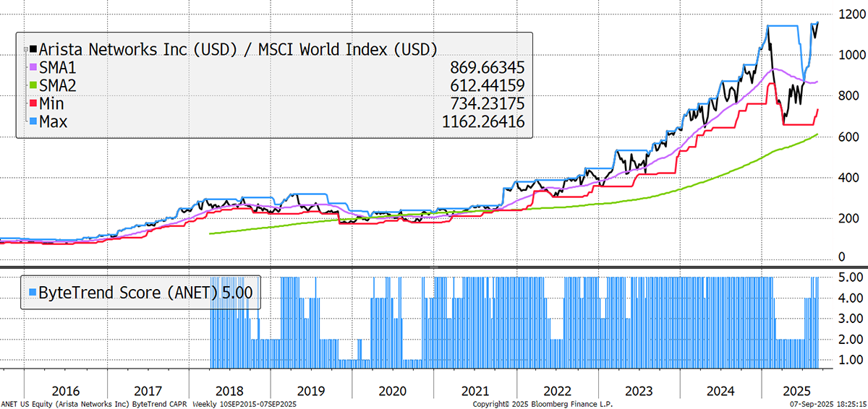Click the Min value 734.23175
This screenshot has height=409, width=868.
pyautogui.click(x=488, y=104)
